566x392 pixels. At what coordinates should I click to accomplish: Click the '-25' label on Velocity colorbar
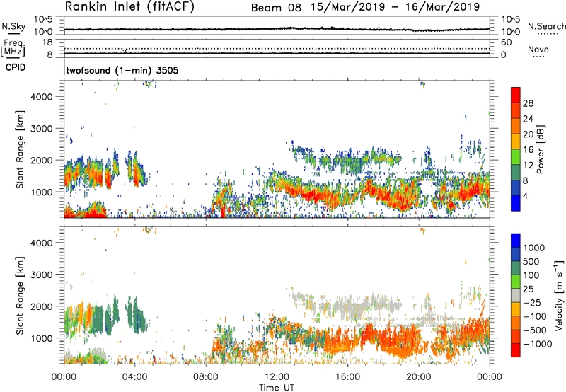pyautogui.click(x=533, y=302)
